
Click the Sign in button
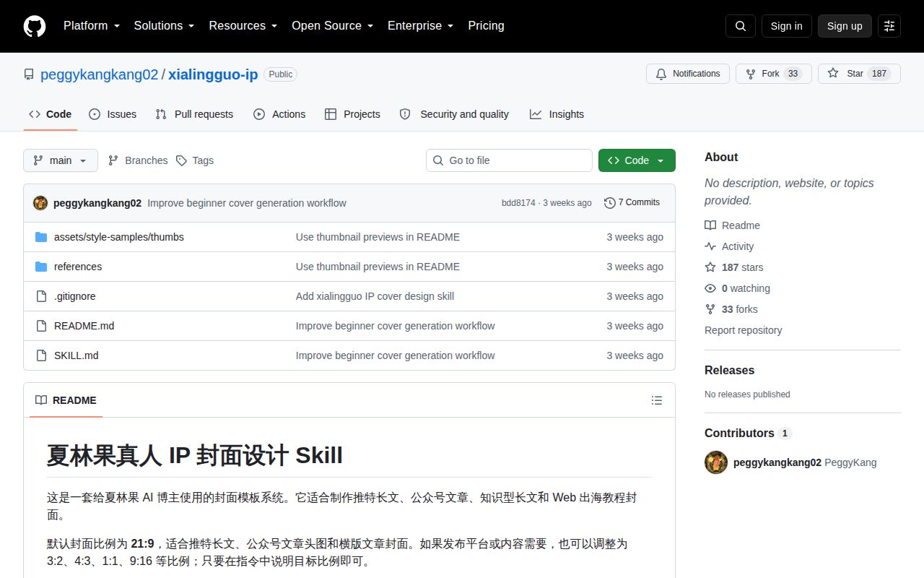pyautogui.click(x=787, y=26)
